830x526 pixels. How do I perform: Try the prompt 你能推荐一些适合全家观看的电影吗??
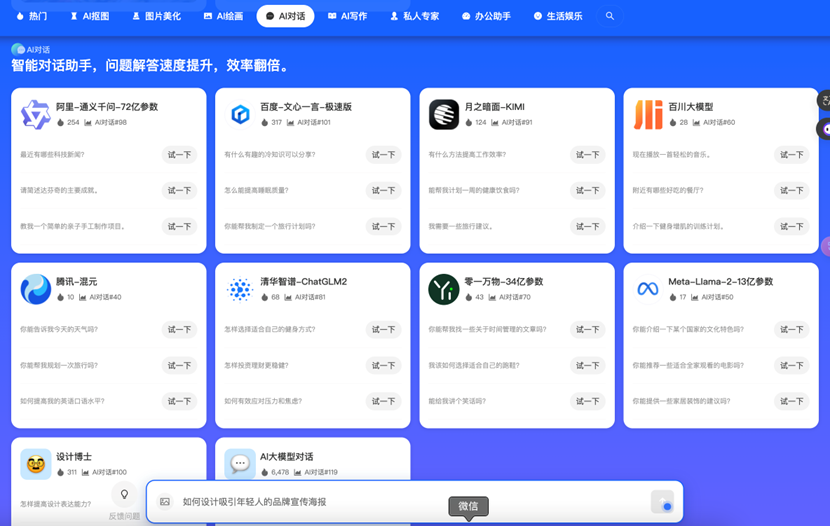[x=791, y=365]
